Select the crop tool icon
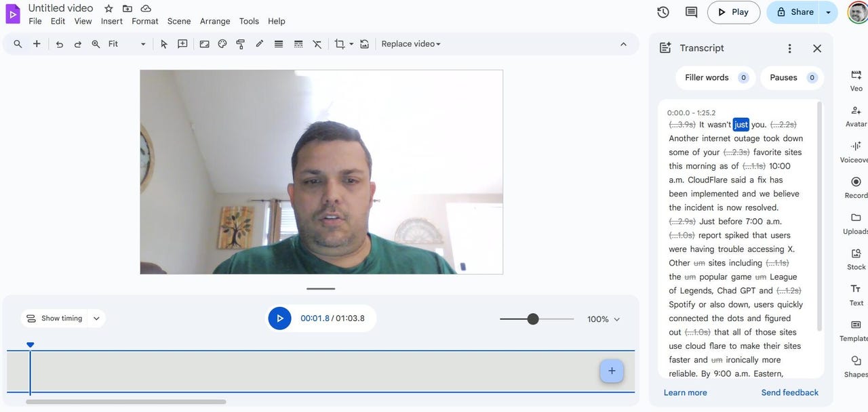This screenshot has width=868, height=412. [x=340, y=44]
